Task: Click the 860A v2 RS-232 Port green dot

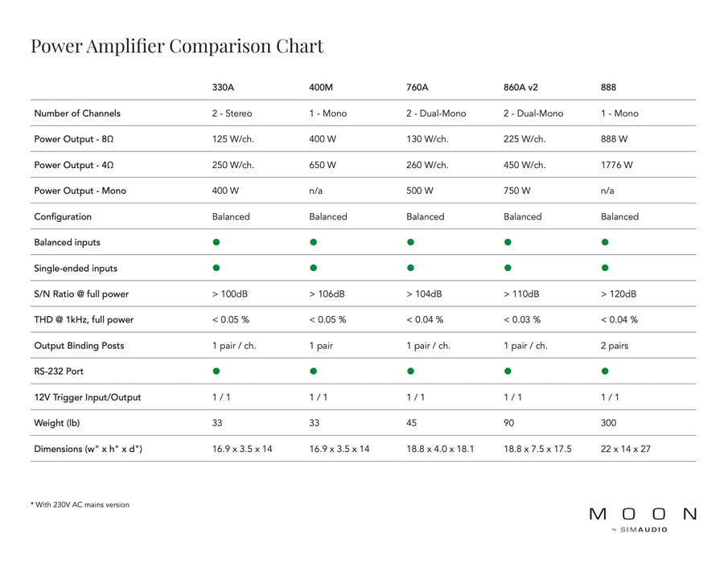Action: (x=508, y=372)
